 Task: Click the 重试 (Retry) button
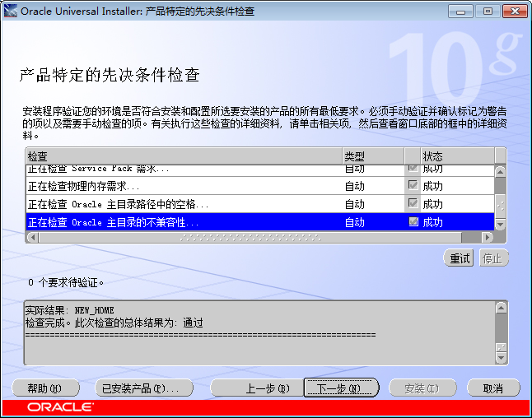[x=459, y=258]
